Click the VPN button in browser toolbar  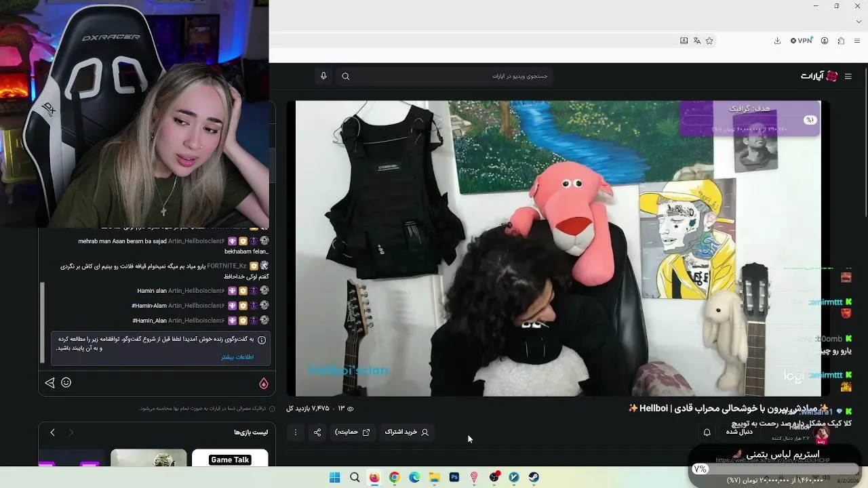801,41
